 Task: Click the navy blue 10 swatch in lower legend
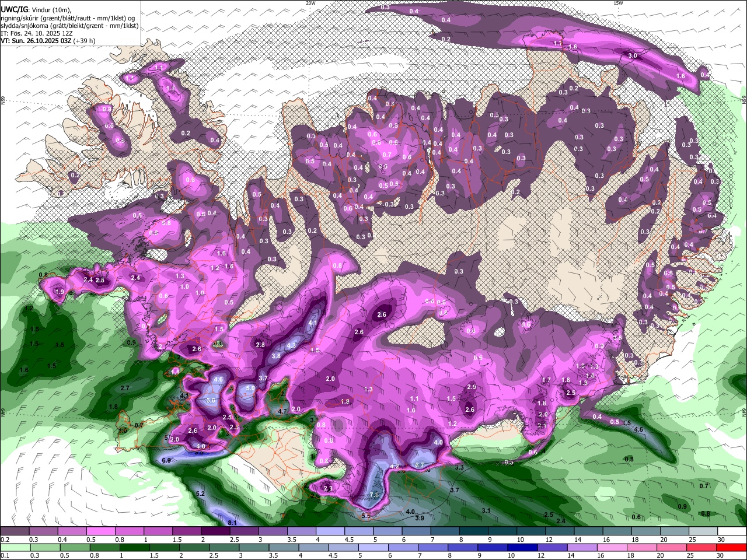coord(521,547)
